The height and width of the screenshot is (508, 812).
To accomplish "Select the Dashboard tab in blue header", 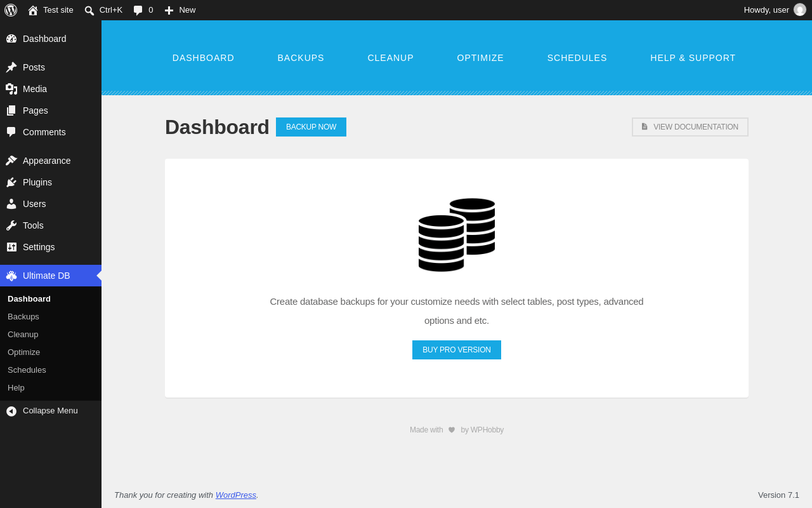I will coord(203,58).
